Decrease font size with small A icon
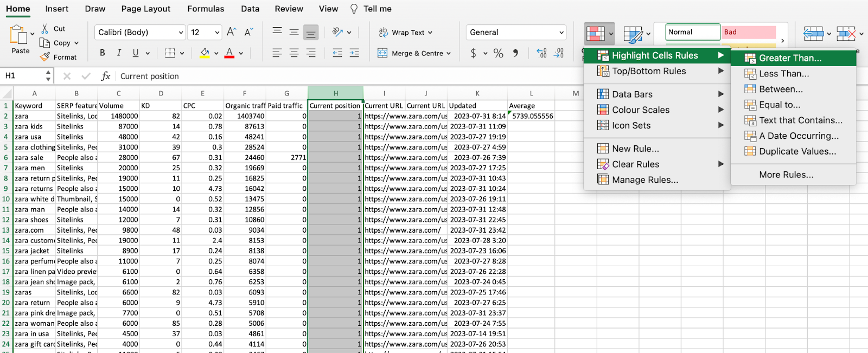This screenshot has height=353, width=868. (248, 32)
